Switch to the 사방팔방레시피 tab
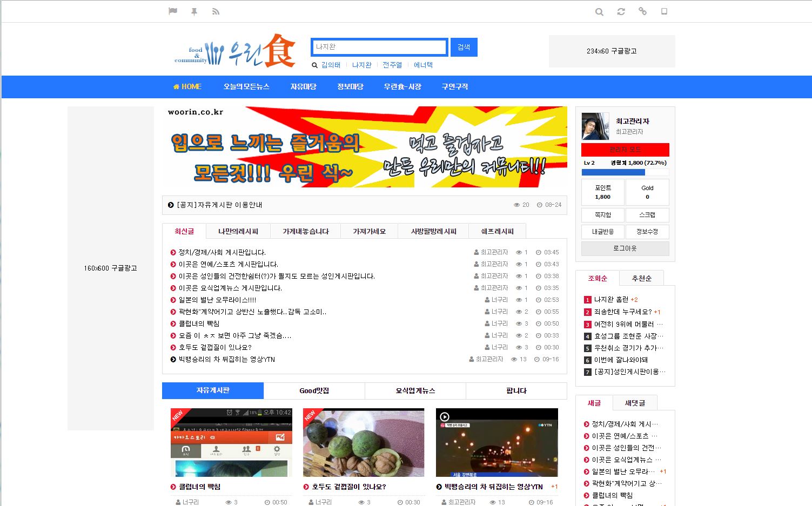The width and height of the screenshot is (812, 506). pyautogui.click(x=434, y=231)
